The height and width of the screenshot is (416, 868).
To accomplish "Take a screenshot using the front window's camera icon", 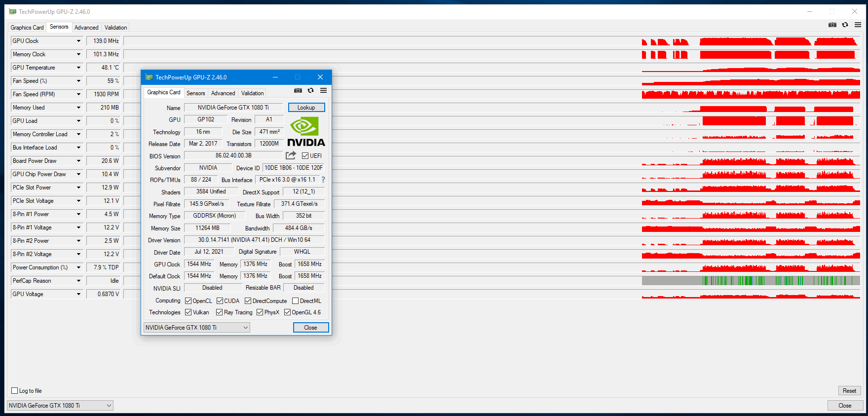I will [298, 91].
